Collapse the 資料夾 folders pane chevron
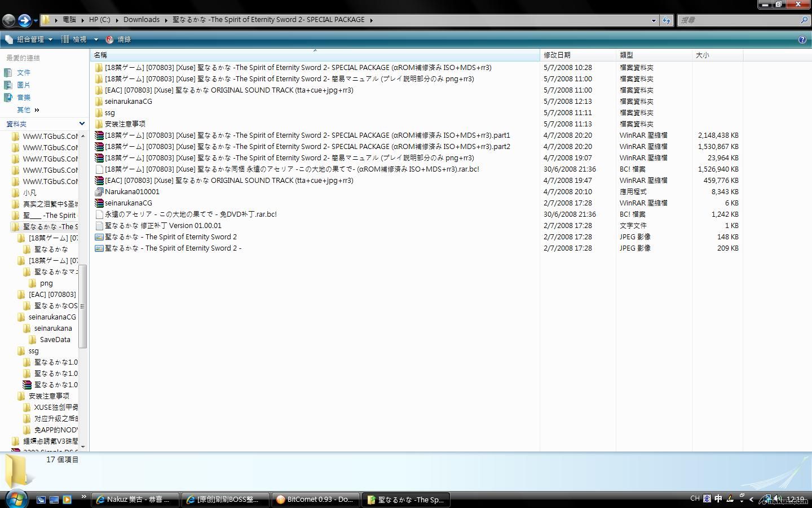 82,124
